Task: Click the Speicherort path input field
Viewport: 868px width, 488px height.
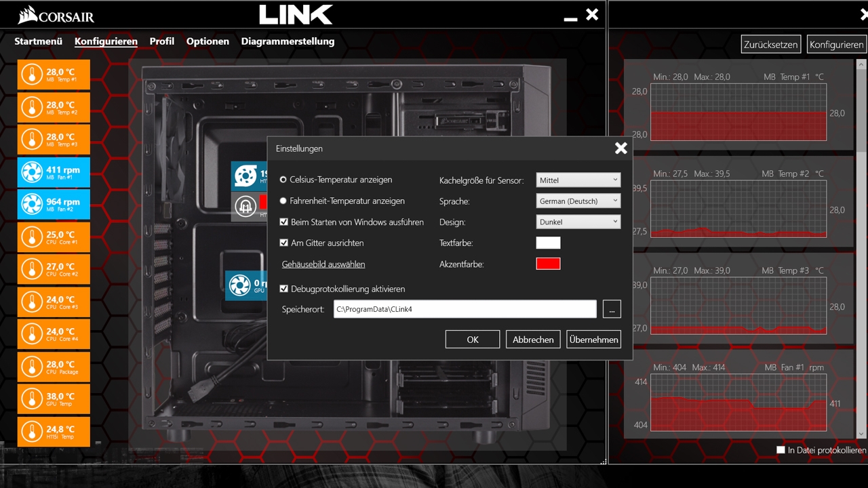Action: (465, 309)
